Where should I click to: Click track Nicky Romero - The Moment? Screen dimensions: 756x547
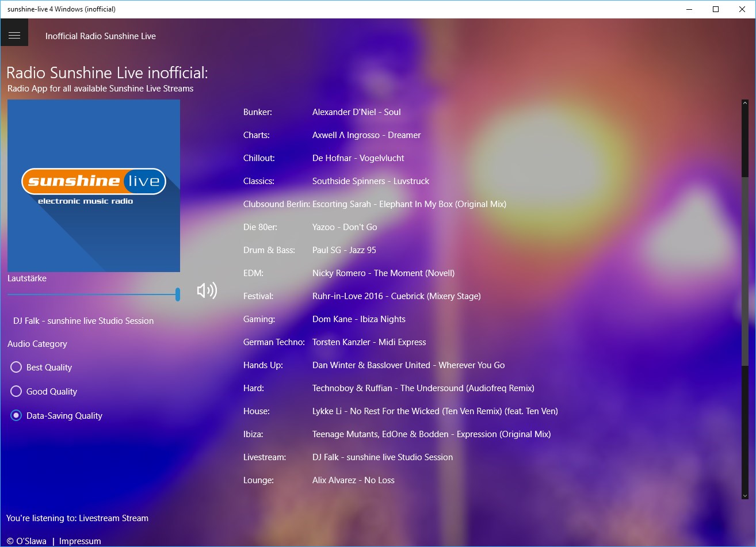384,273
